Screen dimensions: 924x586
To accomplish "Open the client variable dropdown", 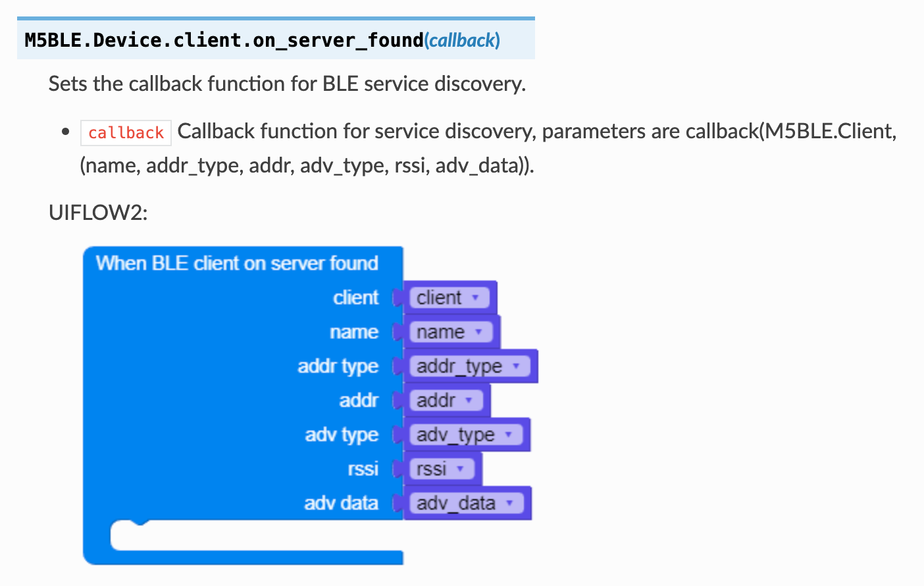I will (x=449, y=298).
